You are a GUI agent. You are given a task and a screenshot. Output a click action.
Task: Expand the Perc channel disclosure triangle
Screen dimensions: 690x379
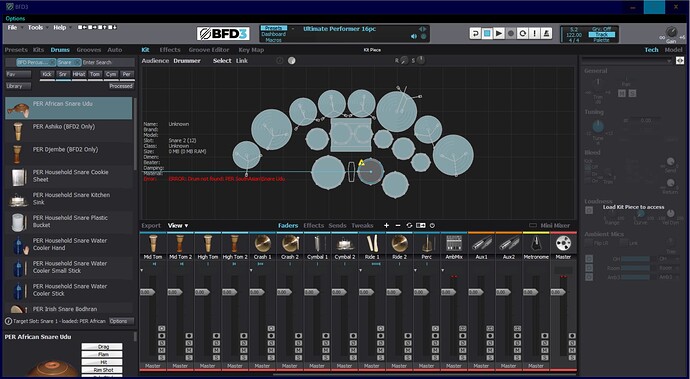point(415,270)
